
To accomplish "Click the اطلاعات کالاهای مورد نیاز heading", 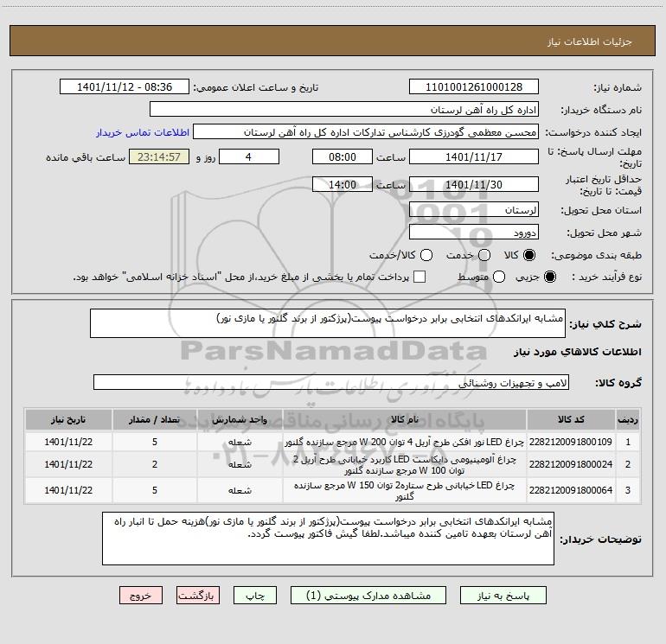I will (577, 352).
